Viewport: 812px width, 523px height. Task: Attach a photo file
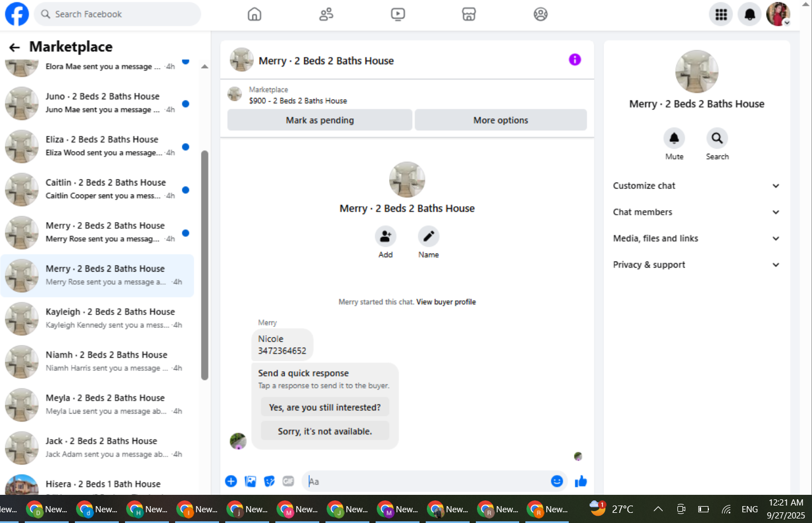click(251, 481)
